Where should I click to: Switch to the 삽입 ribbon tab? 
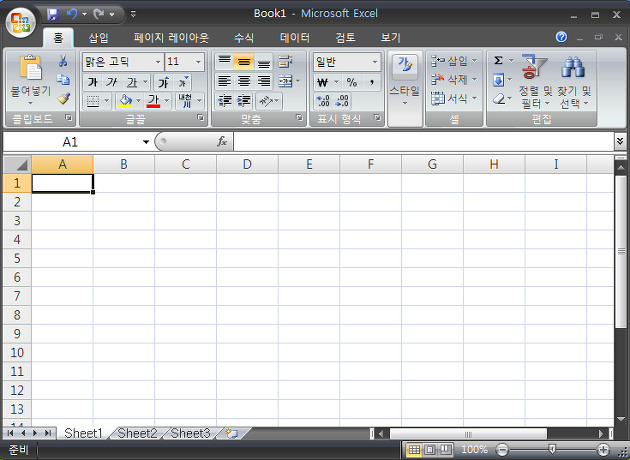tap(98, 38)
